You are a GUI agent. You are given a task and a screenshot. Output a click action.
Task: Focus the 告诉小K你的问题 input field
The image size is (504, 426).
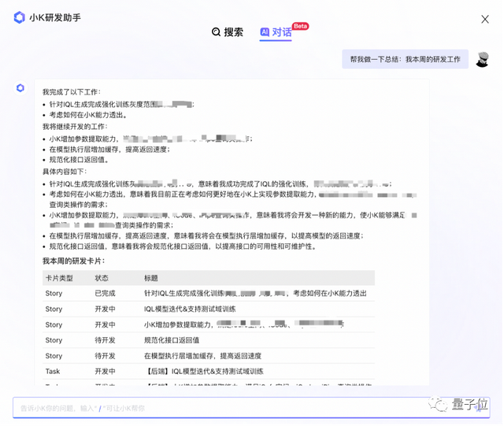pos(236,408)
